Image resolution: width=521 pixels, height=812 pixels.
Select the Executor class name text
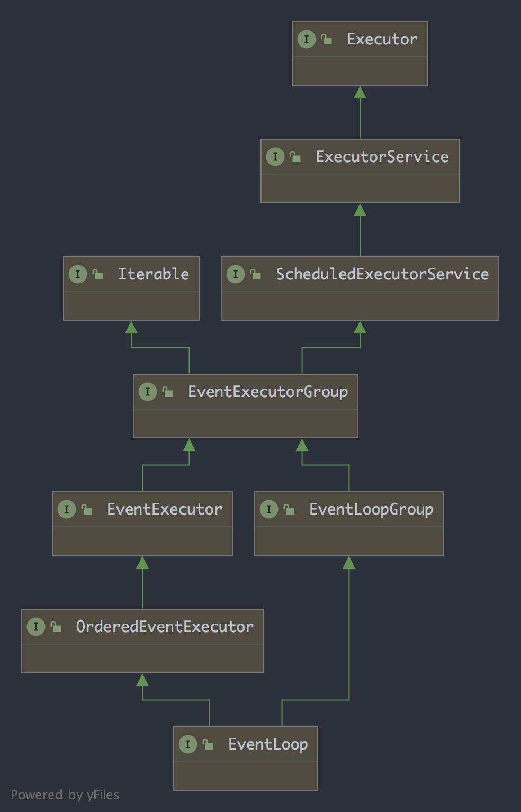click(x=382, y=39)
